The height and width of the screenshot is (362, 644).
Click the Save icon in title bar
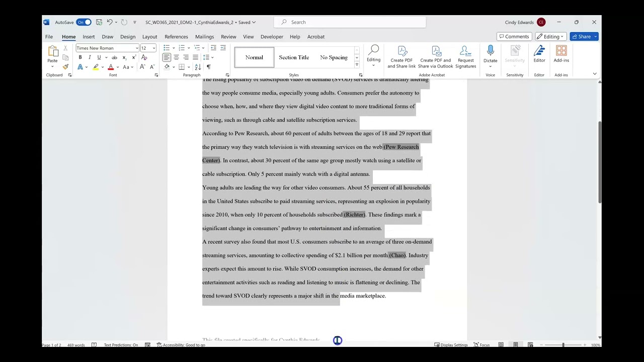click(x=99, y=22)
